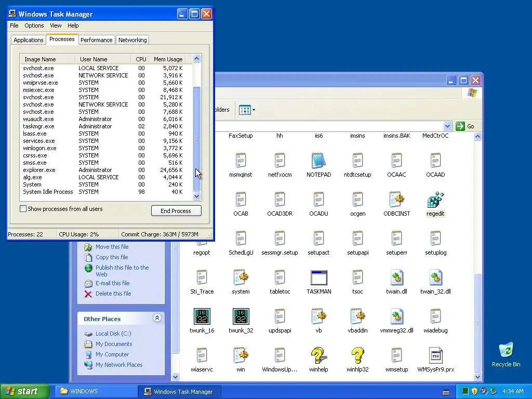Screen dimensions: 532x399
Task: Switch to the Networking tab
Action: point(132,40)
